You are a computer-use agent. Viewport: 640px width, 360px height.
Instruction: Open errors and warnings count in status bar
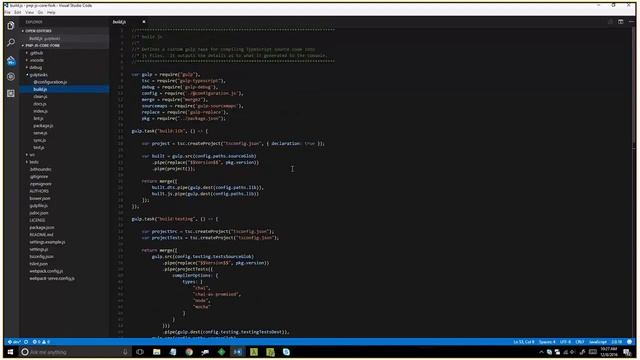(41, 342)
